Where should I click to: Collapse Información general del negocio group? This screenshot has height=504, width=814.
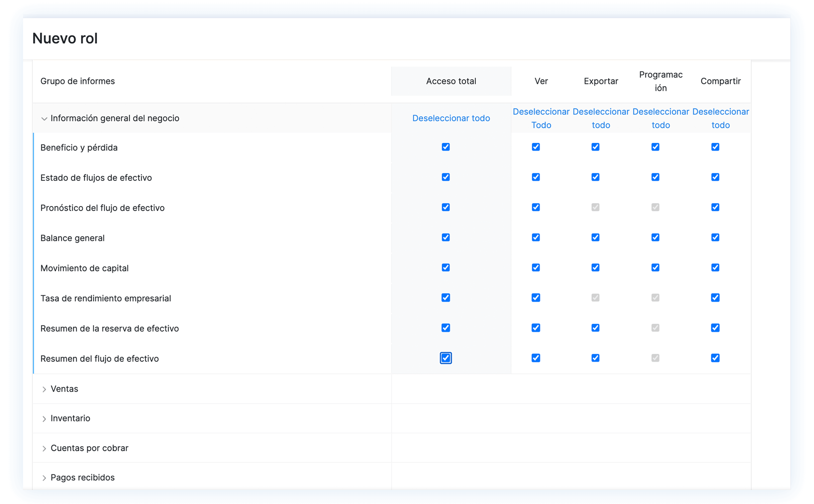point(44,119)
